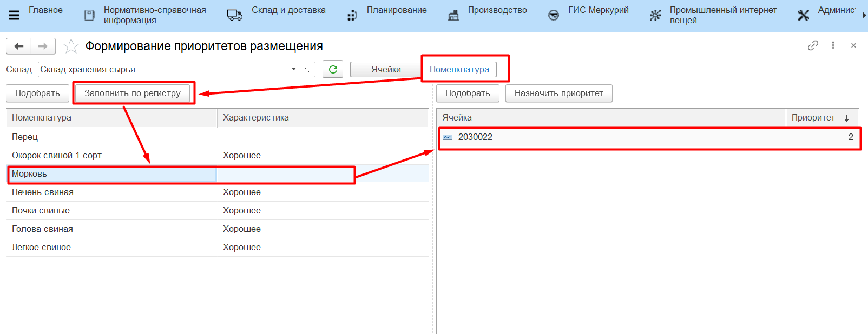Screen dimensions: 868x334
Task: Open the three-dot more options menu
Action: [833, 46]
